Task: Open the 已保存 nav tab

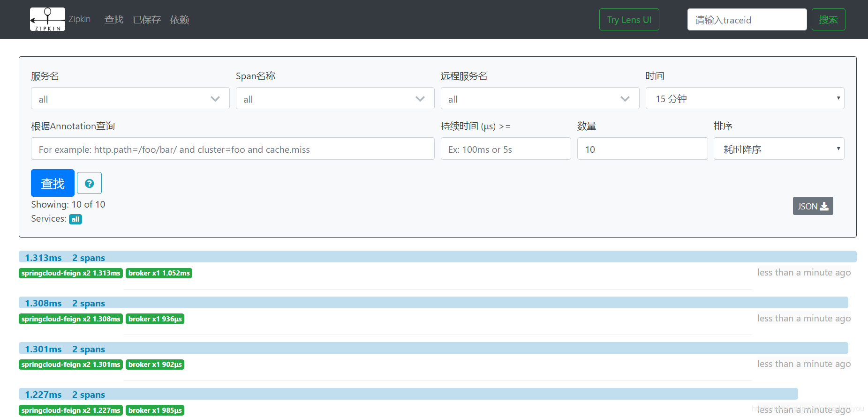Action: coord(147,20)
